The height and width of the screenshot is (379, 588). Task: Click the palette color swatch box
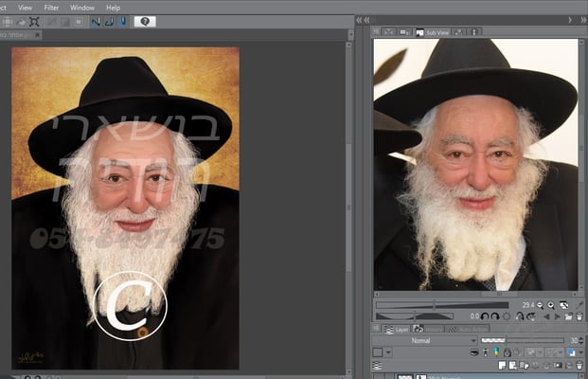pyautogui.click(x=378, y=352)
